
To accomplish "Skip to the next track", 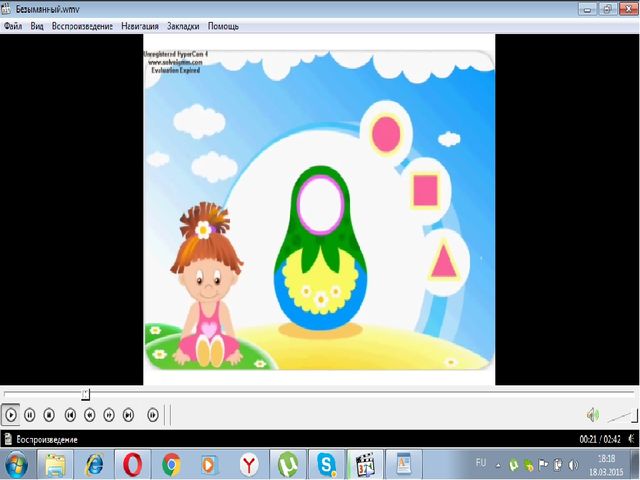I will tap(128, 415).
